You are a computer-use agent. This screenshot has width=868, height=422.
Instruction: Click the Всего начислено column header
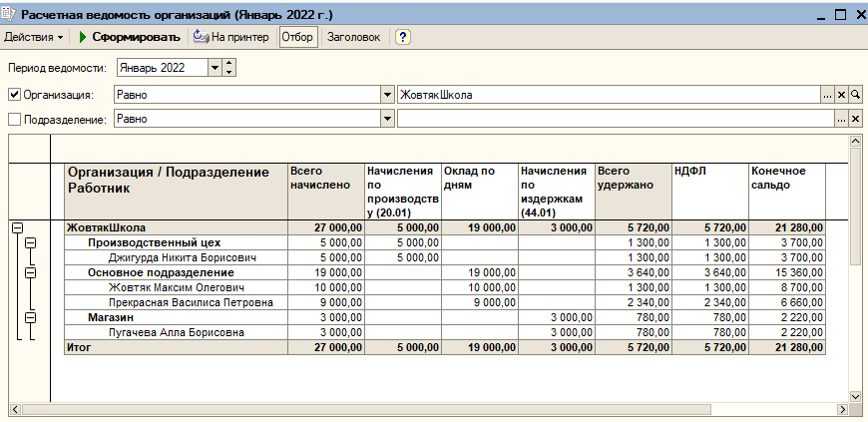(x=326, y=192)
